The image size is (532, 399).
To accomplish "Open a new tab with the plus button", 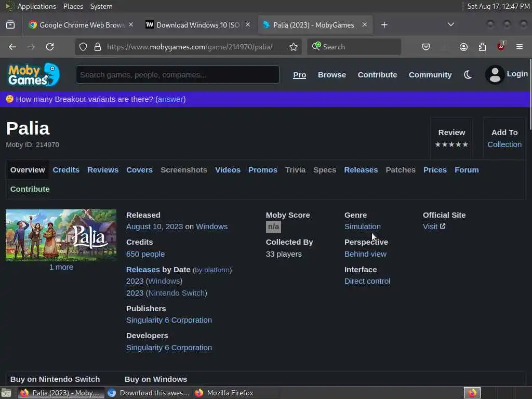I will coord(384,25).
